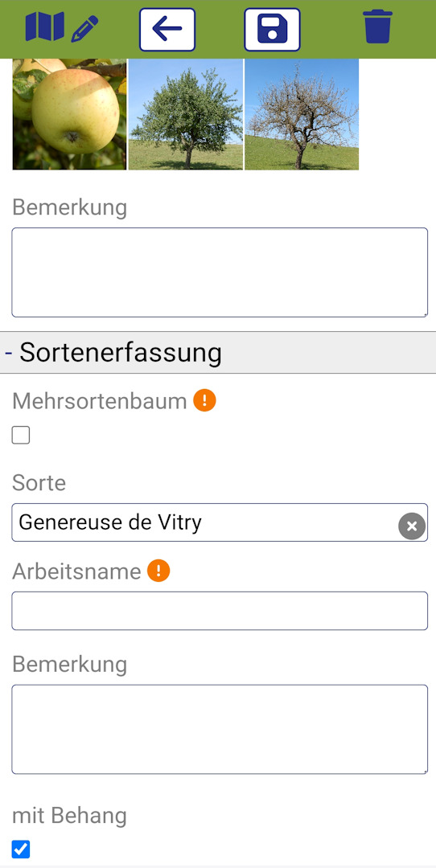Collapse the Sortenerfassung section

pyautogui.click(x=218, y=352)
